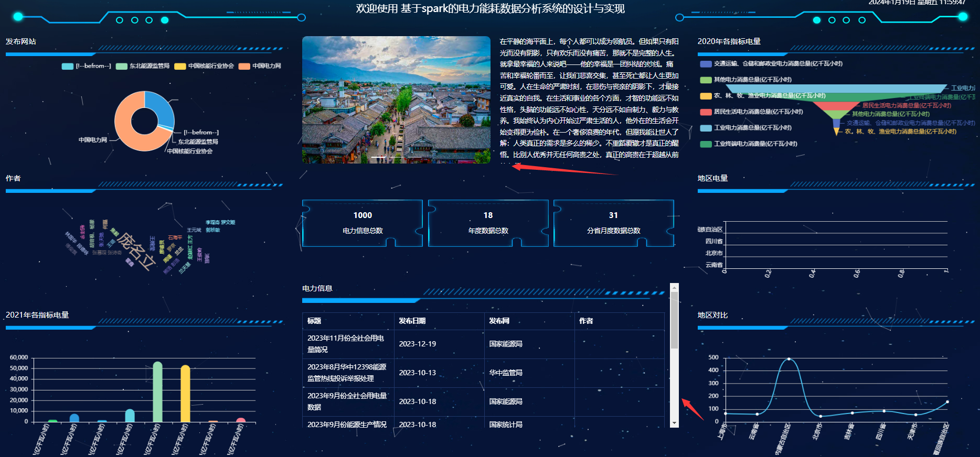Viewport: 980px width, 457px height.
Task: Click the orange 中国电力网 pie slice
Action: pyautogui.click(x=125, y=130)
